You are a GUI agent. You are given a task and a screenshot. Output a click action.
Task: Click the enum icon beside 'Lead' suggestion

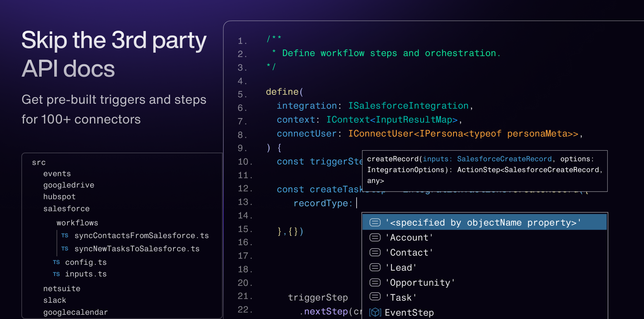(x=375, y=268)
